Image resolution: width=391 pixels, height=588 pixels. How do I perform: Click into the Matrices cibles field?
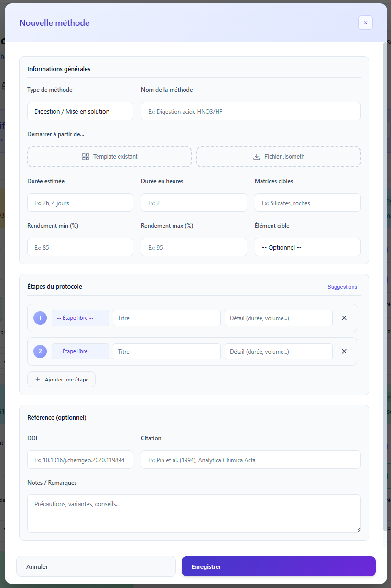click(307, 203)
